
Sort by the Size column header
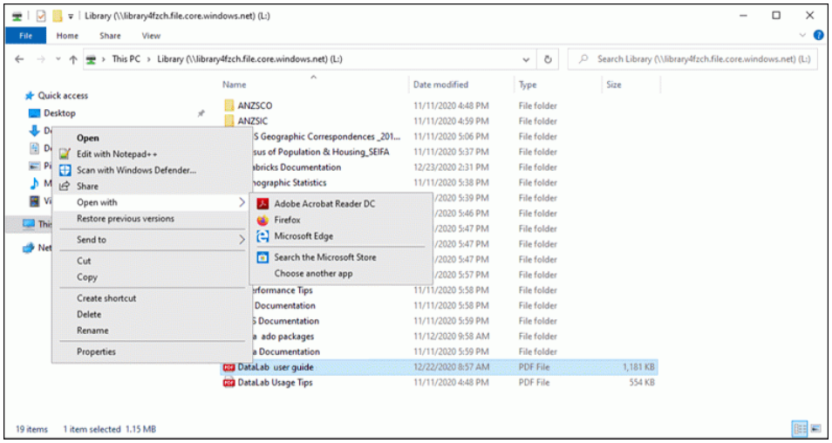[x=613, y=84]
